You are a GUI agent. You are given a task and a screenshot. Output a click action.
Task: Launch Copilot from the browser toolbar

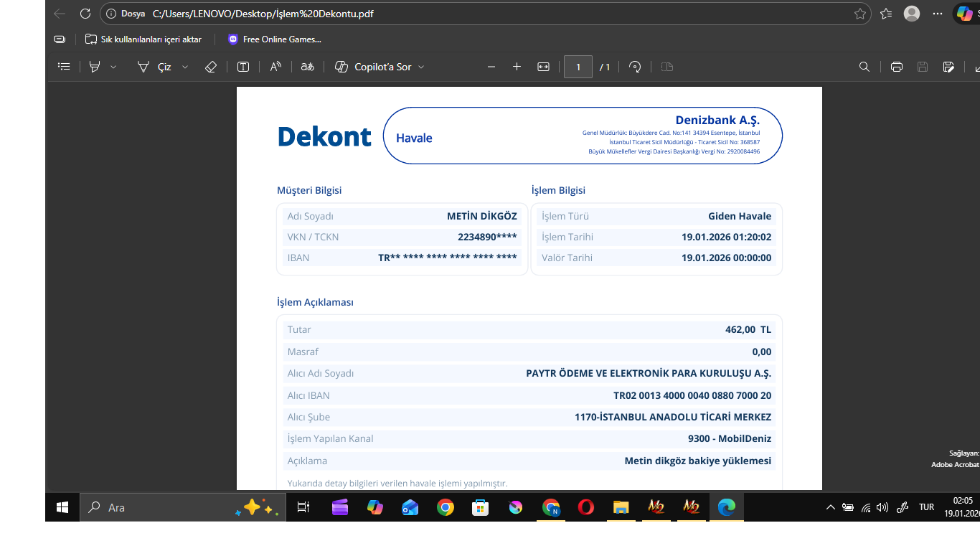(964, 14)
